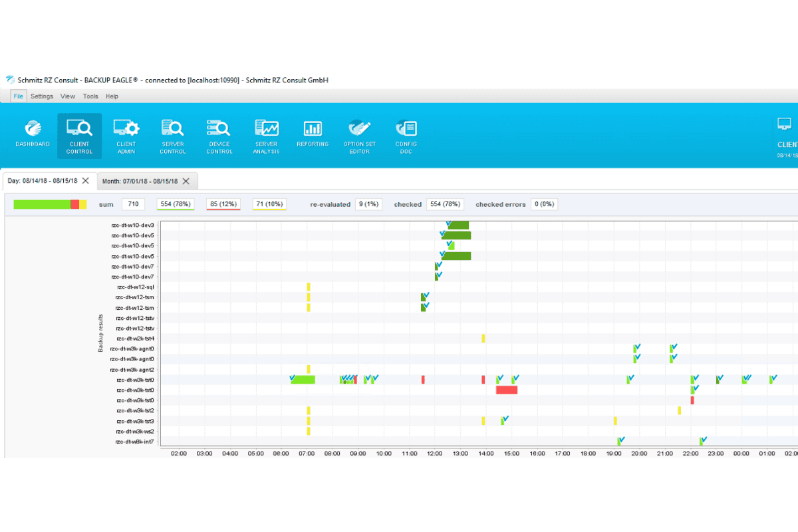Select row label rzc-dt-w3k-ws2

[x=135, y=432]
